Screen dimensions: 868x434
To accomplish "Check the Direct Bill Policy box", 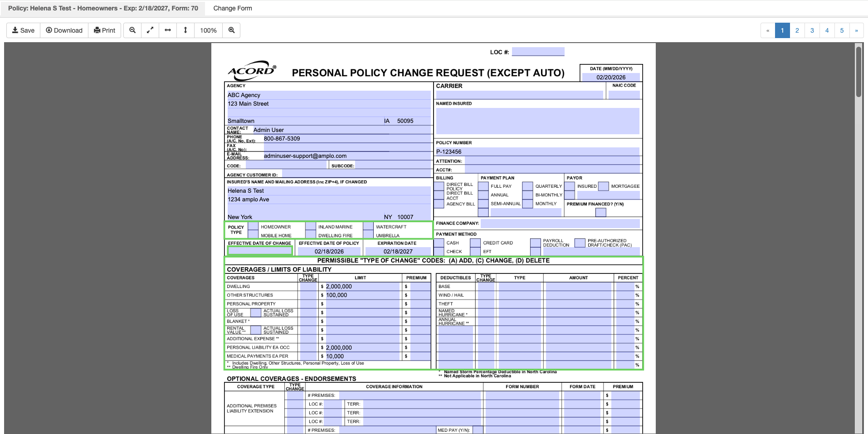I will coord(439,186).
